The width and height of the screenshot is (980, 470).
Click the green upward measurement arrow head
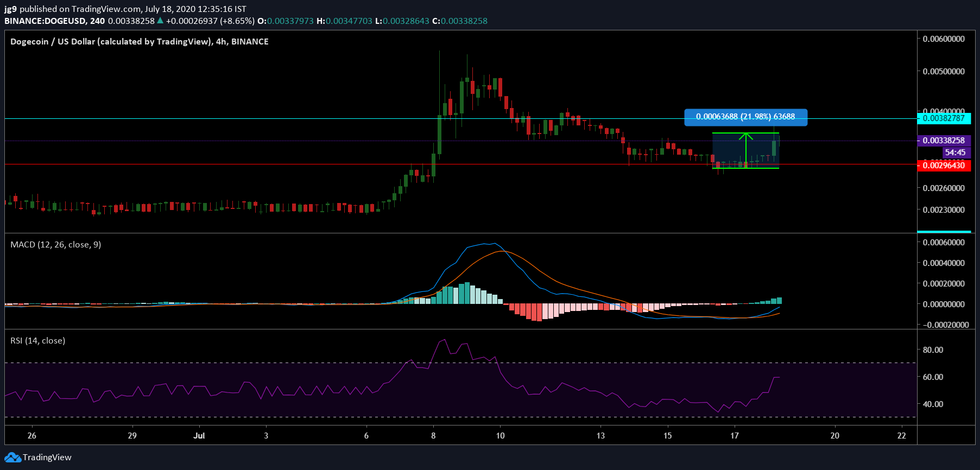(x=745, y=136)
